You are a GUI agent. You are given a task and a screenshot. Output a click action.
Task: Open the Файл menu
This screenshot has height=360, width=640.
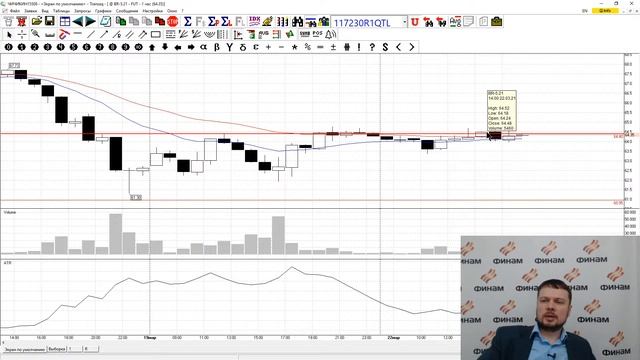[x=14, y=11]
